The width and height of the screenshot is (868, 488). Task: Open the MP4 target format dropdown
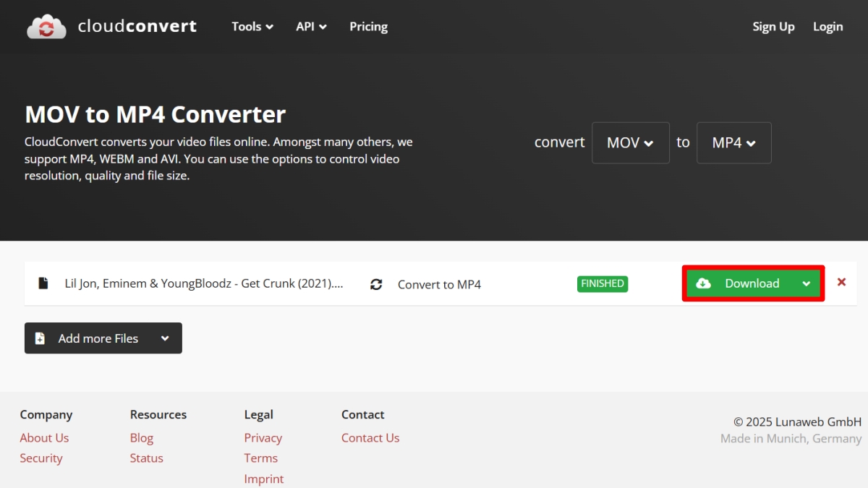(x=734, y=142)
